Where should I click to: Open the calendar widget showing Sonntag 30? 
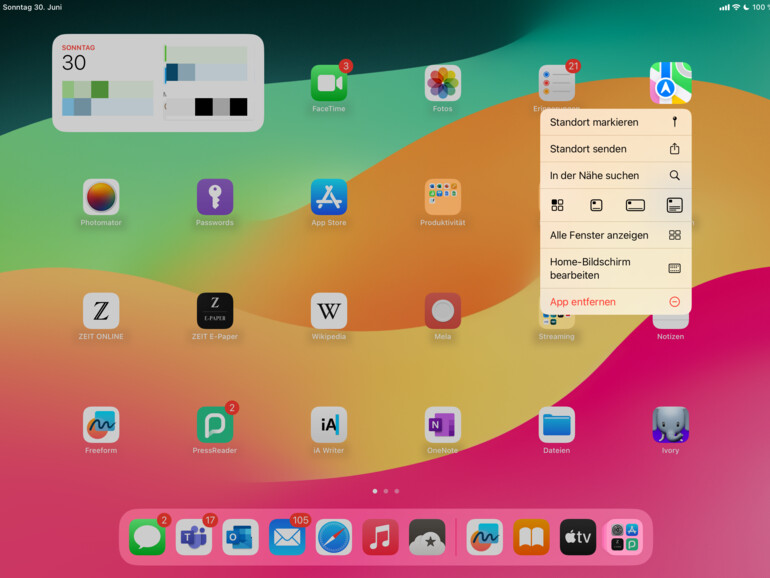pyautogui.click(x=158, y=83)
